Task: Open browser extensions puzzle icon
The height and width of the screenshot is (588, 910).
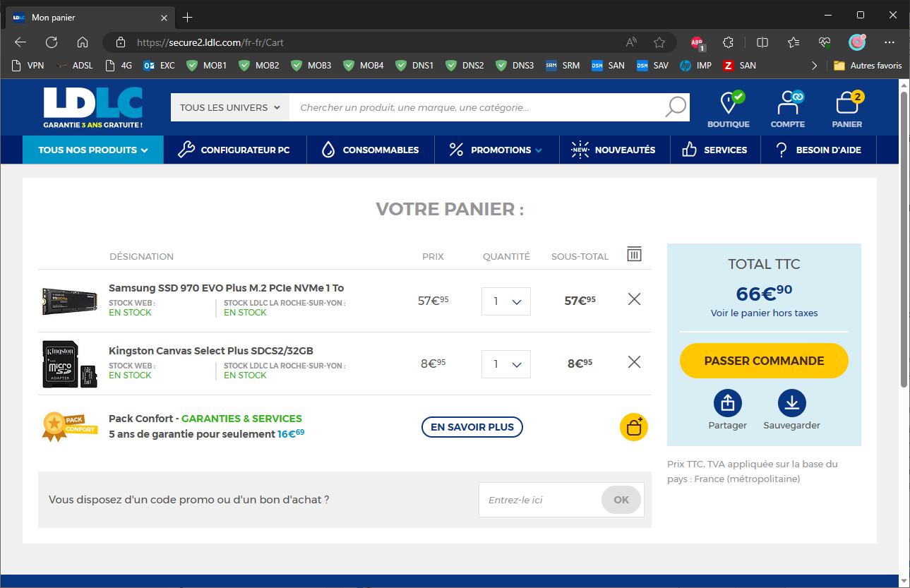Action: tap(729, 42)
